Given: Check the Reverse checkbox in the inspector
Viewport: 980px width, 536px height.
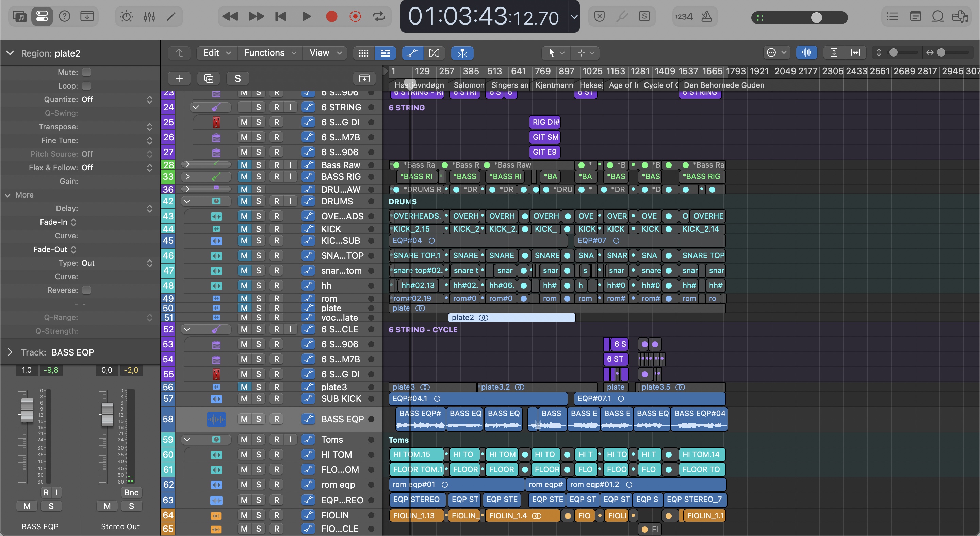Looking at the screenshot, I should (87, 290).
